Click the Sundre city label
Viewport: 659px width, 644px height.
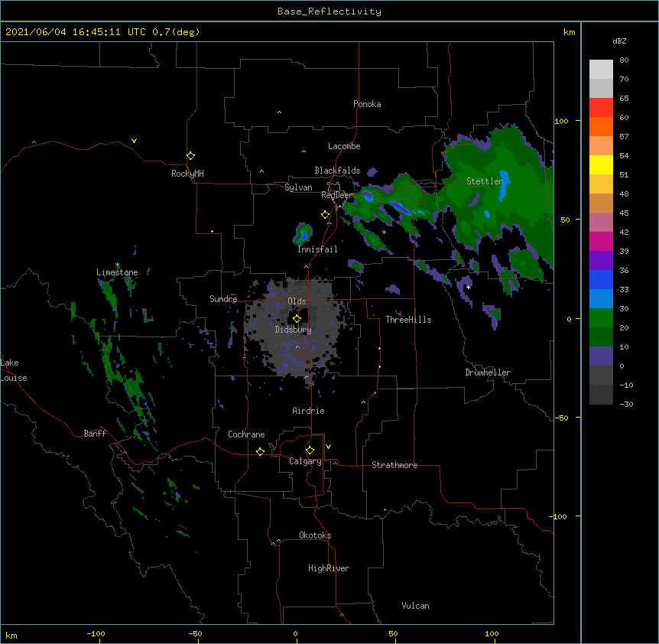click(x=223, y=299)
